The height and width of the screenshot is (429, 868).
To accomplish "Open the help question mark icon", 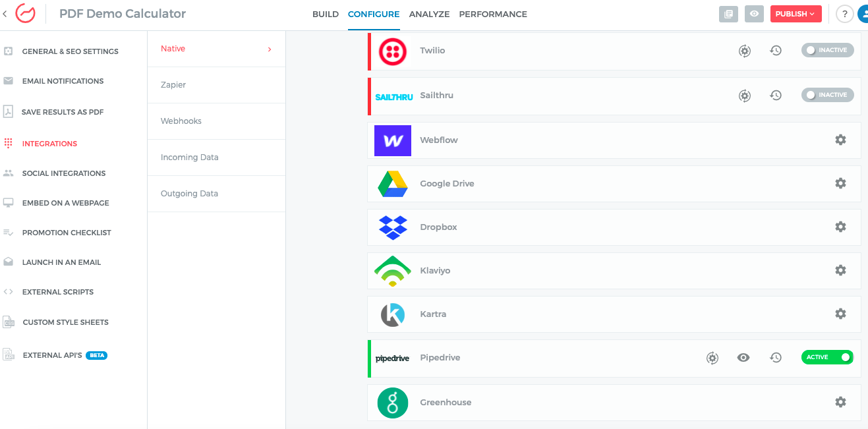I will coord(844,14).
